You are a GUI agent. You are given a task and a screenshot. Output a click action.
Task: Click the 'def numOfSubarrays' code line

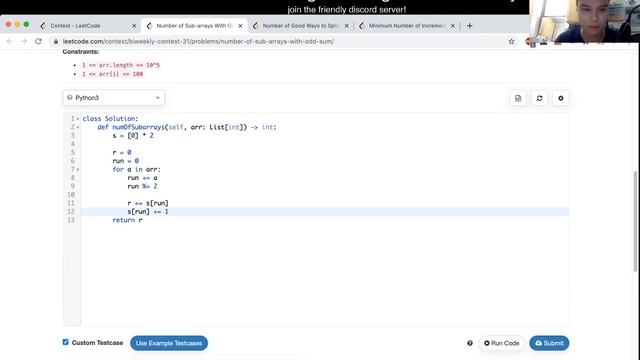click(187, 127)
